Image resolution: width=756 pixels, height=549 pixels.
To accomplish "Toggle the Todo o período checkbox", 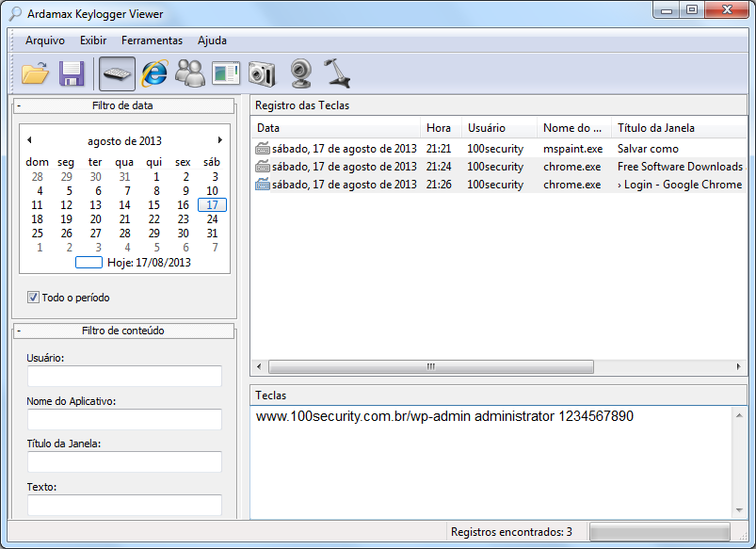I will click(x=33, y=298).
